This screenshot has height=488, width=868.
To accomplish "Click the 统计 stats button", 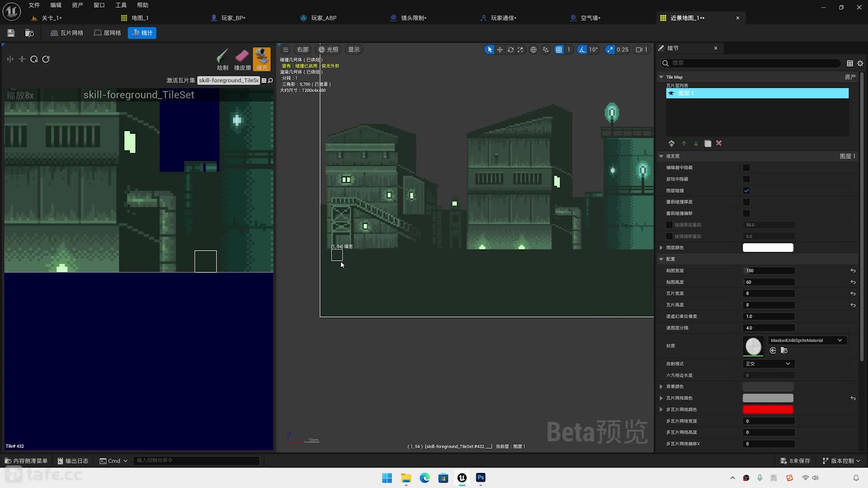I will (x=142, y=33).
